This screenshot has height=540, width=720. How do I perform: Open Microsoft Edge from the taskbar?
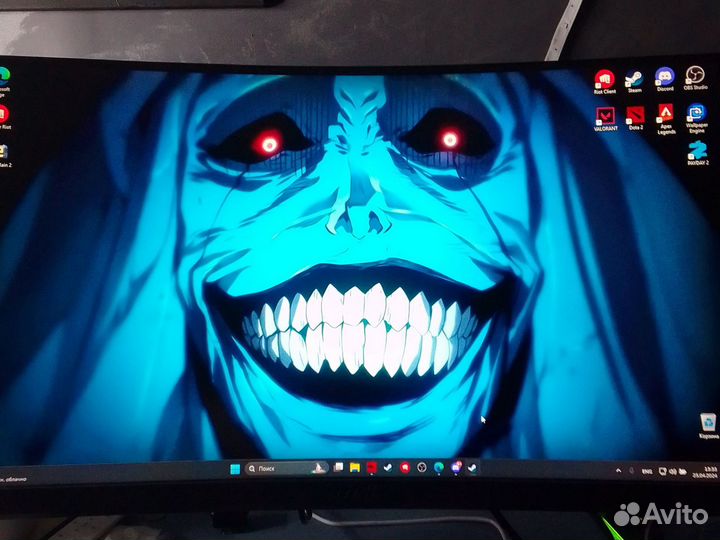pyautogui.click(x=439, y=467)
